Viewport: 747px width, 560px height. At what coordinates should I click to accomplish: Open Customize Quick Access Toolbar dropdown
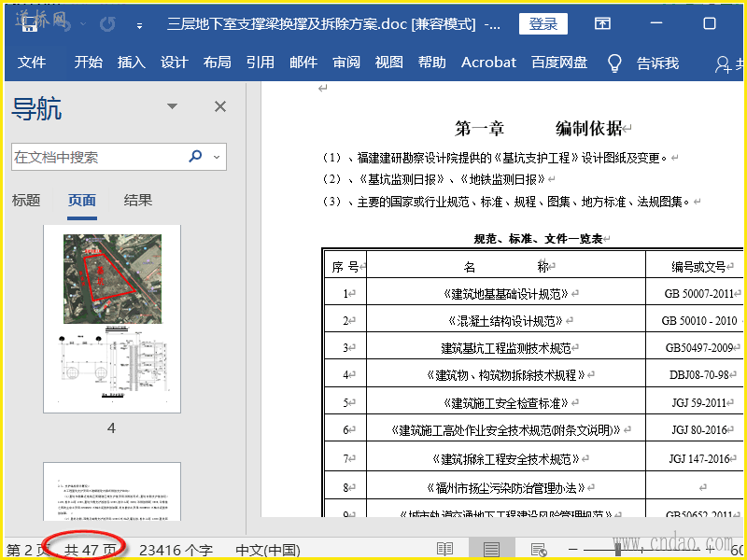(x=140, y=25)
